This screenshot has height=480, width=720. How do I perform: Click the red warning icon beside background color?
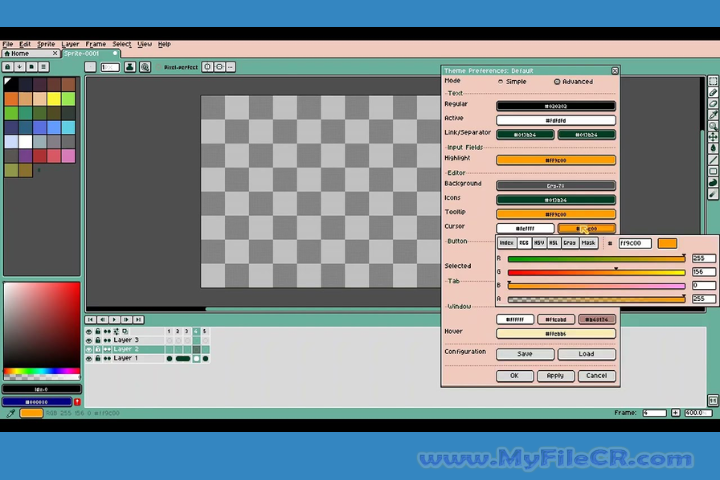click(77, 402)
